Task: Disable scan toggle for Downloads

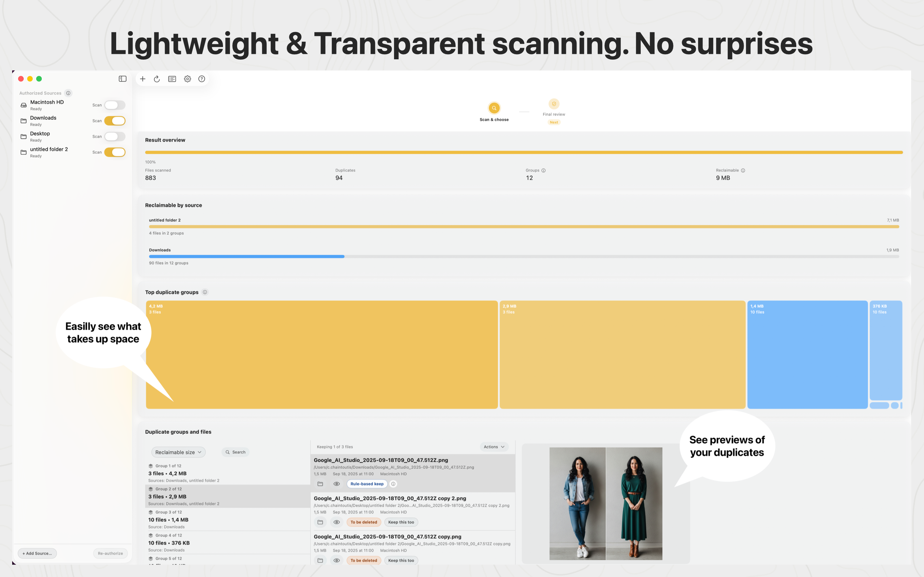Action: [115, 121]
